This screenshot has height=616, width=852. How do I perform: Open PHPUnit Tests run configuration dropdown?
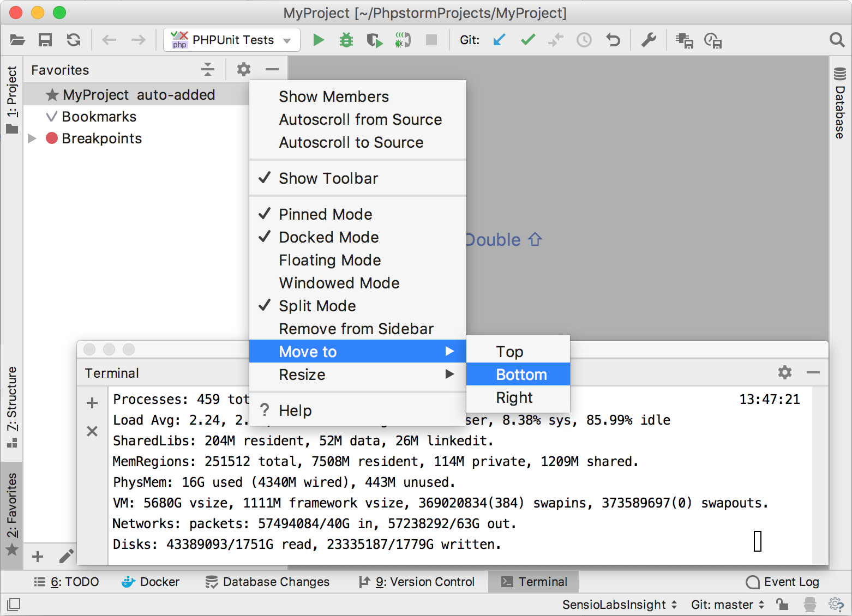pos(232,40)
